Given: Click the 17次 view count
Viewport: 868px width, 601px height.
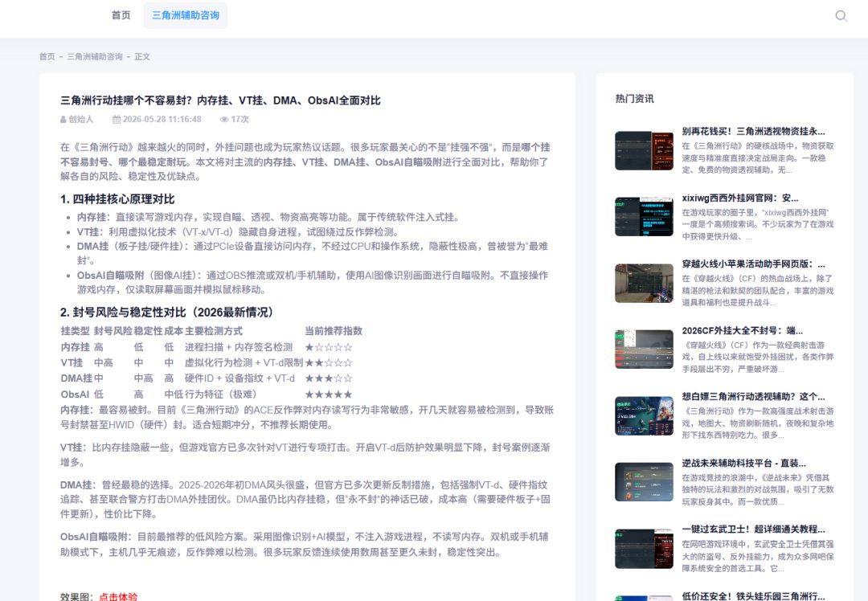Looking at the screenshot, I should (x=240, y=120).
